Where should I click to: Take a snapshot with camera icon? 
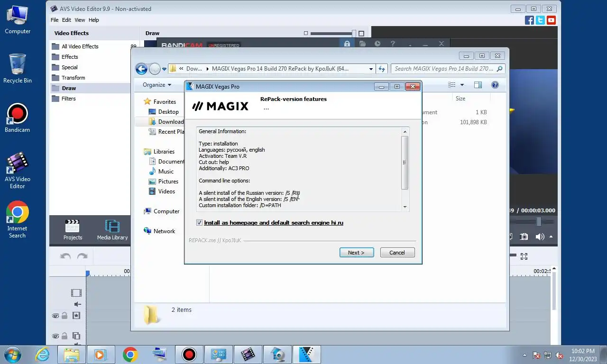[x=524, y=237]
